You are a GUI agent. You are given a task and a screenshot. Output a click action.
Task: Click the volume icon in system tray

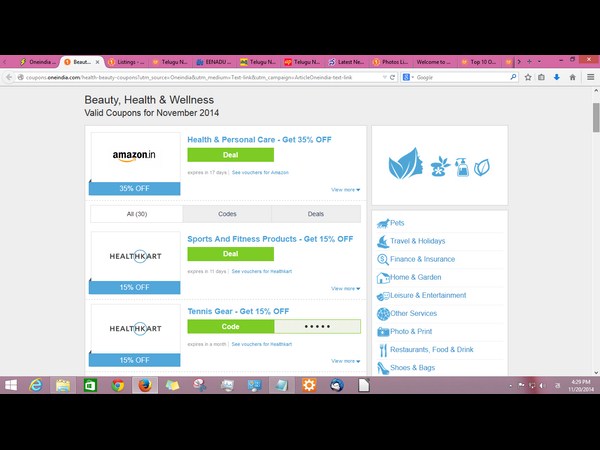[542, 386]
